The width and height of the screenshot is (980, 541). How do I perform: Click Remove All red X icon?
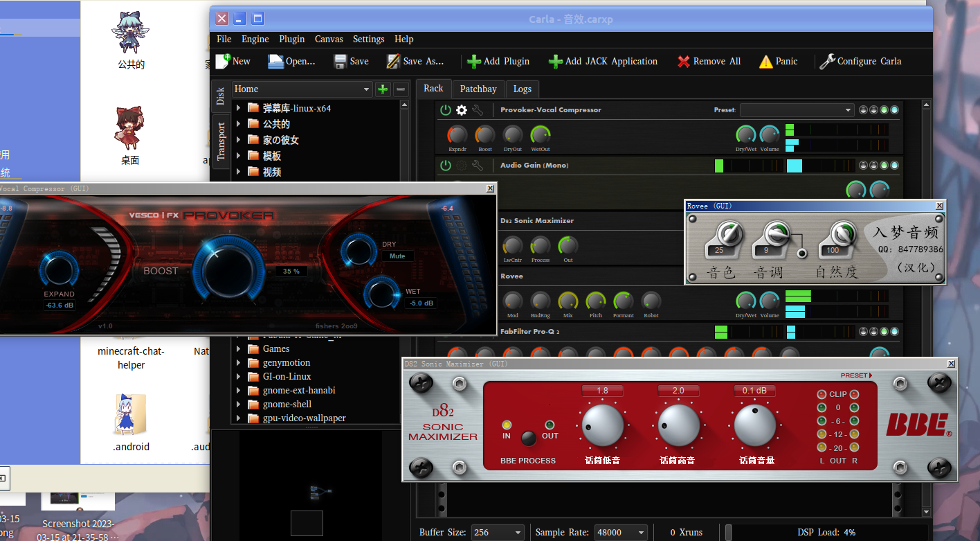(684, 62)
